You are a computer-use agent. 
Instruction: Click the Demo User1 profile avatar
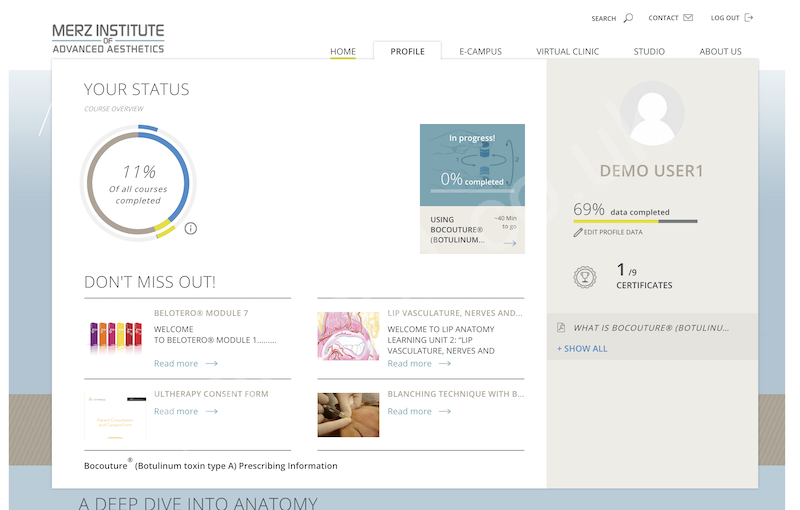(x=652, y=113)
